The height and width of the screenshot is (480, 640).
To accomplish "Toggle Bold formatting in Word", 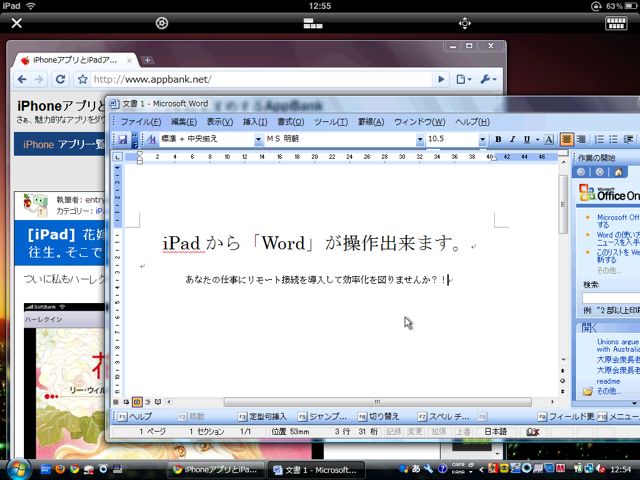I will tap(498, 140).
